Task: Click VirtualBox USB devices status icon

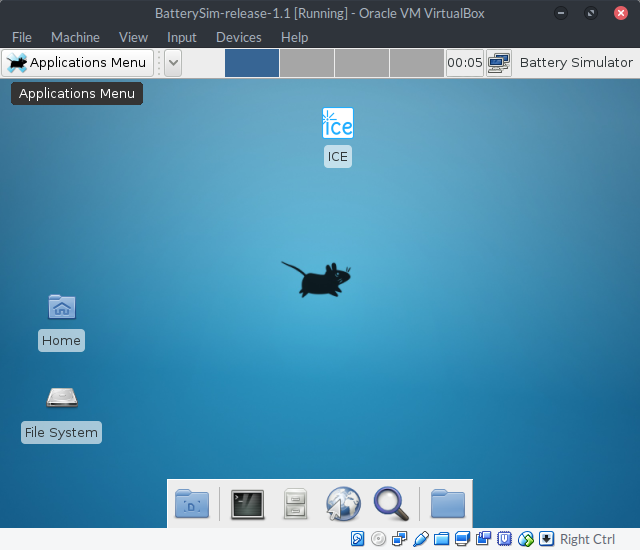Action: [420, 539]
